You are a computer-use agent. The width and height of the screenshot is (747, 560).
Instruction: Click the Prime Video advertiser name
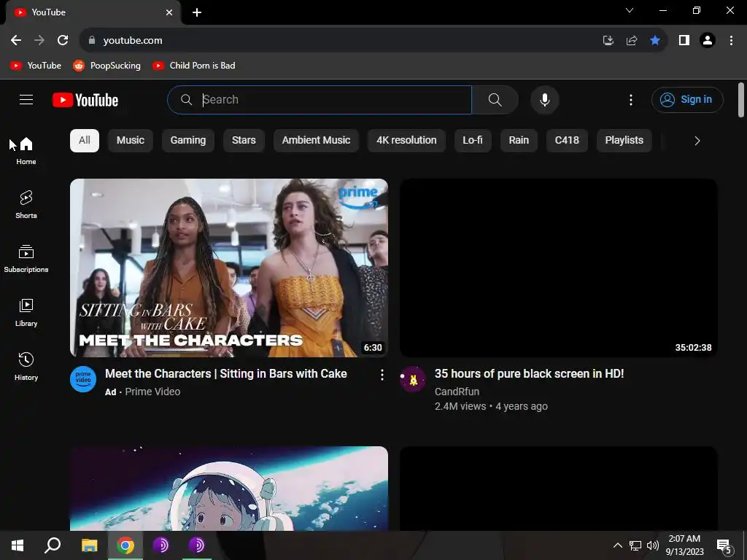click(152, 392)
